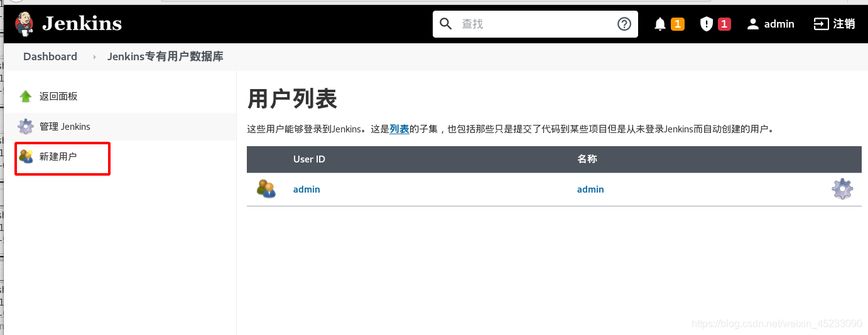
Task: Focus the 查找 search input field
Action: coord(534,24)
